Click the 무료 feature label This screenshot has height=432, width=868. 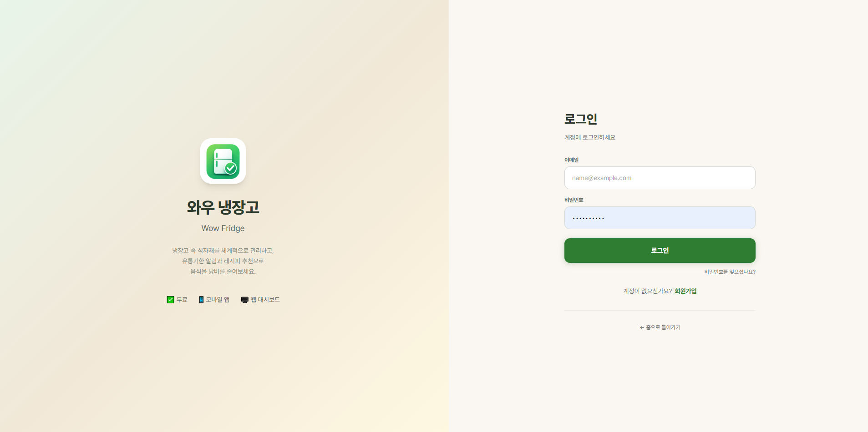tap(182, 300)
